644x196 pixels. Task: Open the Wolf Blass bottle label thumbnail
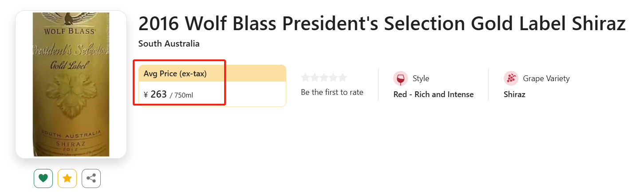coord(71,84)
